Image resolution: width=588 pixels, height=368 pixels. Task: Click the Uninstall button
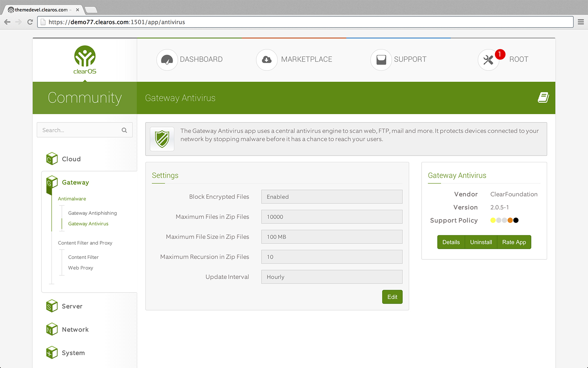point(481,242)
